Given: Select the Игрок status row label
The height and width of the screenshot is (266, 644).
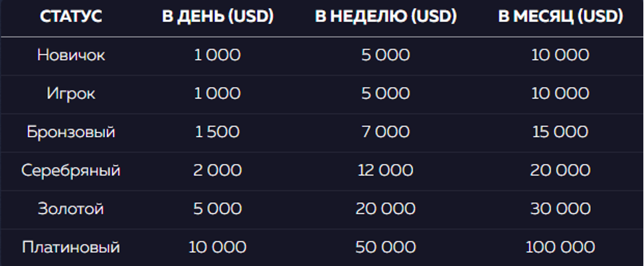Looking at the screenshot, I should pos(71,94).
